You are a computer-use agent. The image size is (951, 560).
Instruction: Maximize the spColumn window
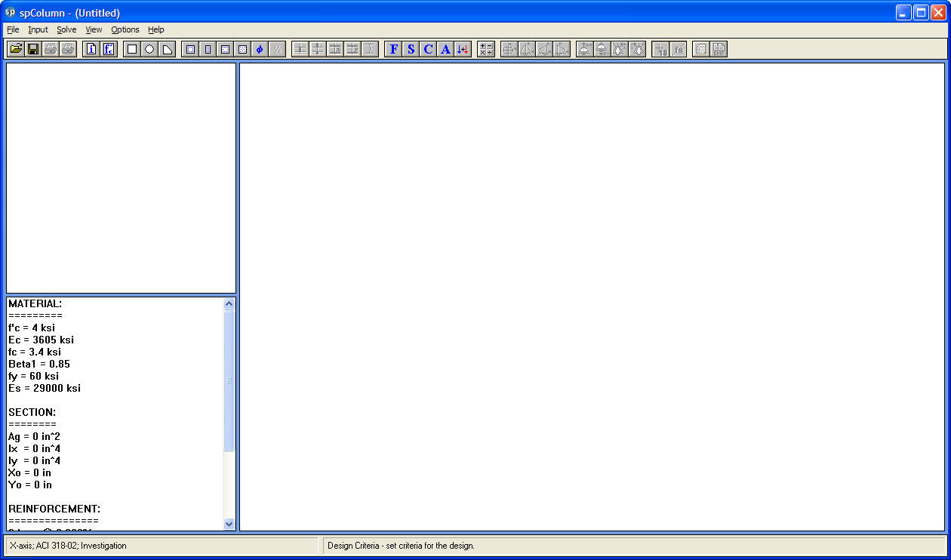921,12
